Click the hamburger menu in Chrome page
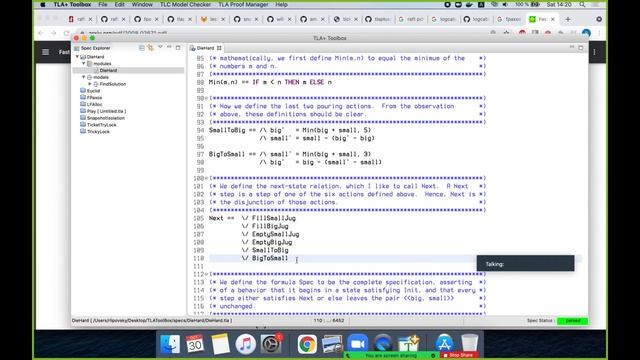Viewport: 640px width, 360px height. point(46,52)
